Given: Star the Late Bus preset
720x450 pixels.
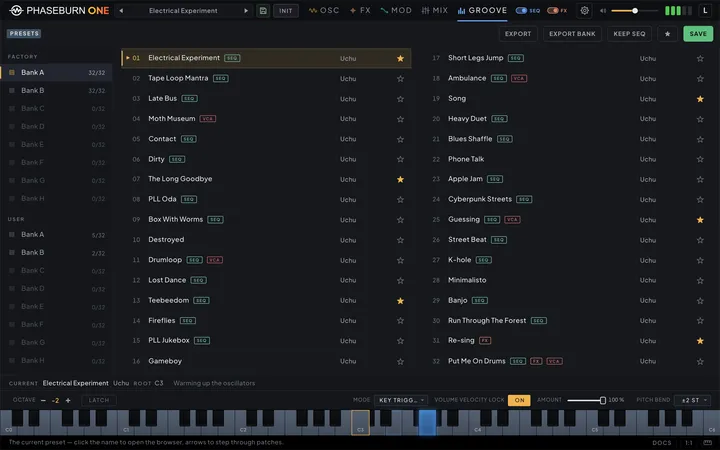Looking at the screenshot, I should [x=400, y=99].
